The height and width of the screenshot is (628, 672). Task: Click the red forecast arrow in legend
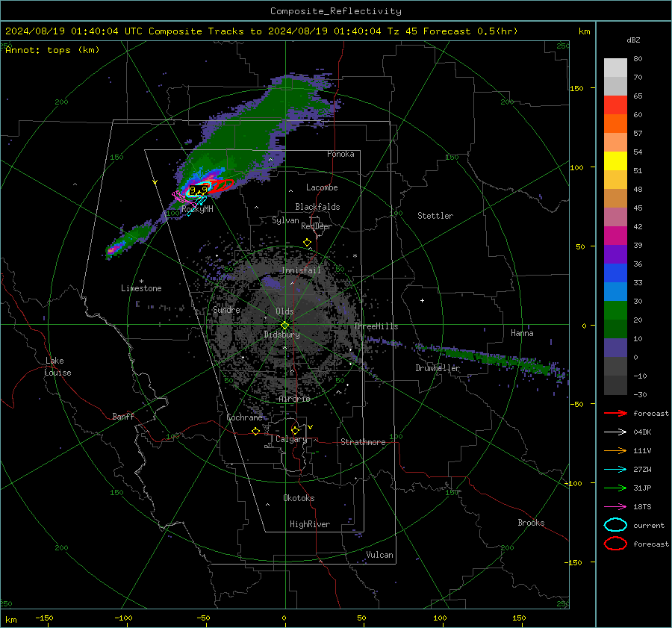pyautogui.click(x=615, y=413)
